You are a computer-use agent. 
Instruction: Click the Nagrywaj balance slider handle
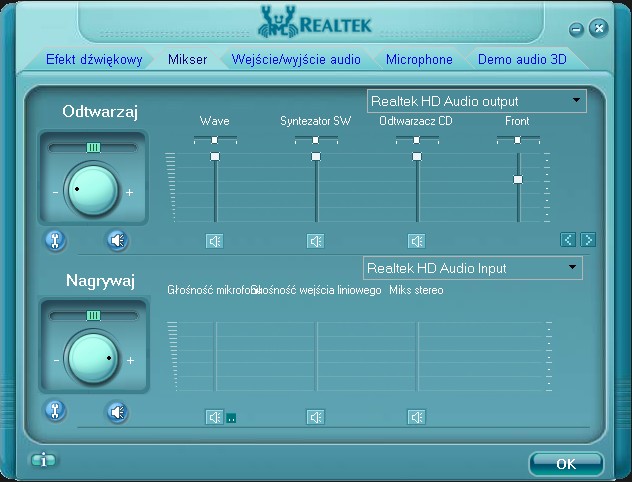pos(94,316)
